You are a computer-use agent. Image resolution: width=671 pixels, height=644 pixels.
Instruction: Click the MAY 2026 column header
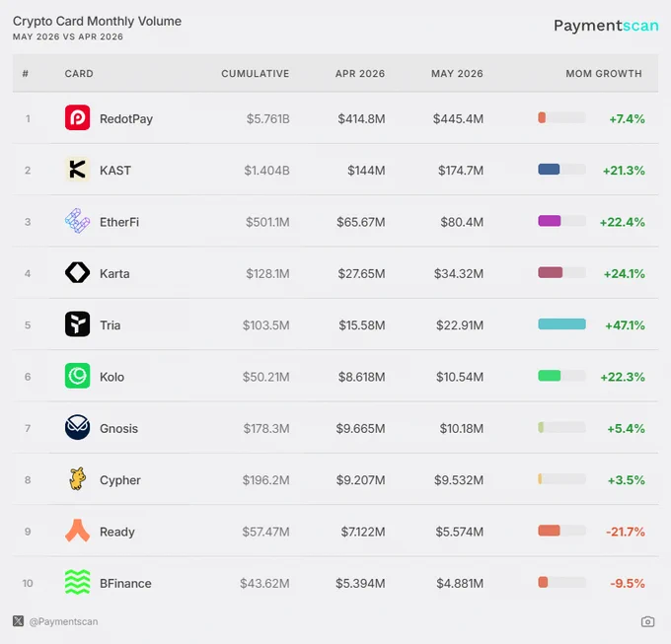[x=457, y=74]
